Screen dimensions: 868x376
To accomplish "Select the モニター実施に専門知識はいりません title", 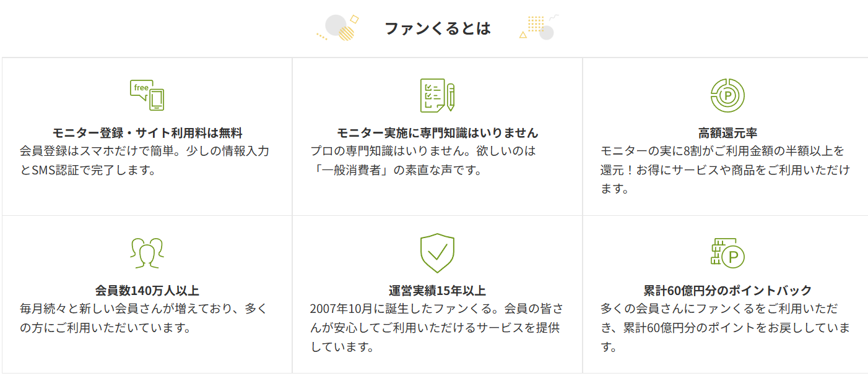I will tap(437, 133).
